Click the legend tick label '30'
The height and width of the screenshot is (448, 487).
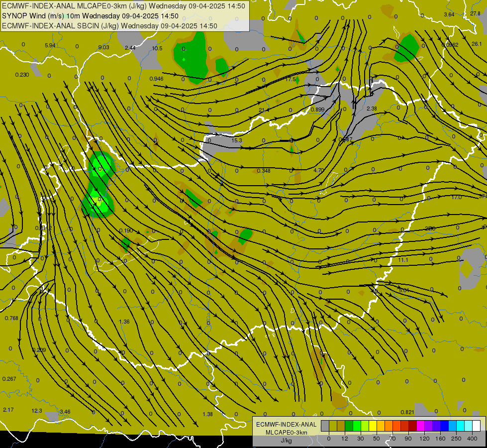pos(361,439)
